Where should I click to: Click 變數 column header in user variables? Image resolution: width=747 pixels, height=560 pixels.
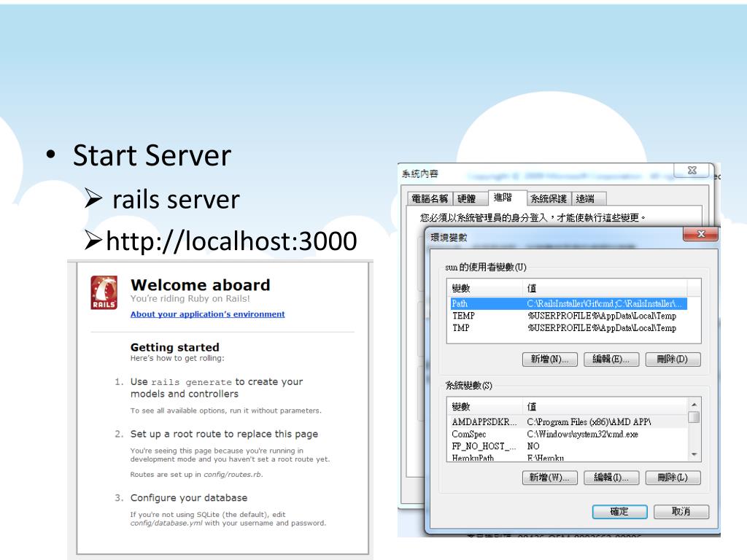pyautogui.click(x=485, y=288)
